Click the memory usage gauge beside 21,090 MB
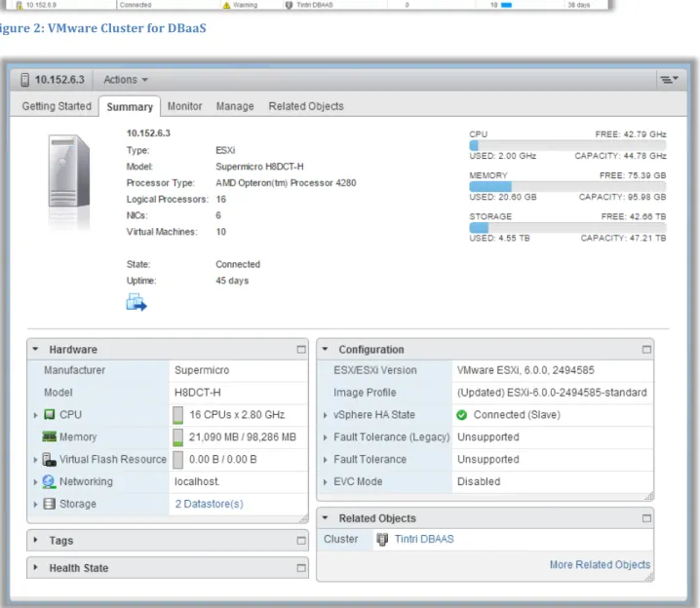 click(177, 437)
